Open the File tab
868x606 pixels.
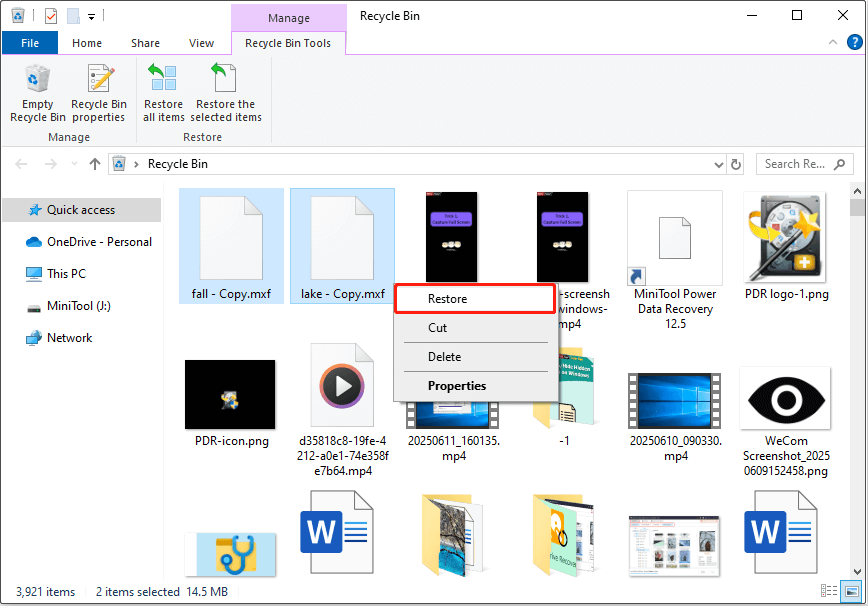[30, 43]
